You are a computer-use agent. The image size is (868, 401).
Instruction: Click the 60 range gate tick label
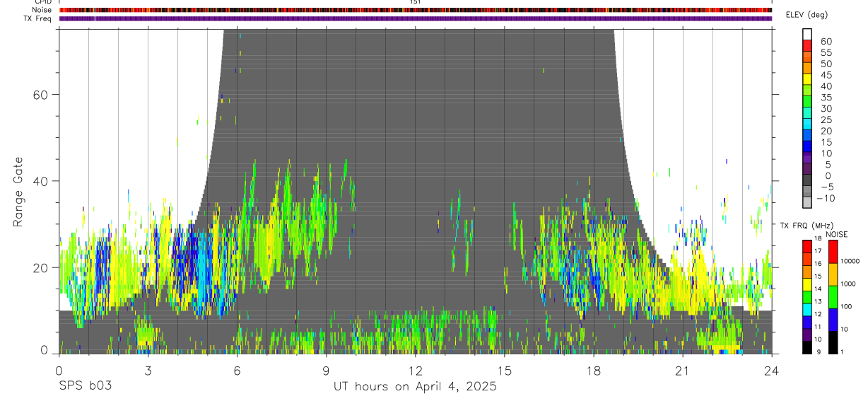(x=41, y=94)
